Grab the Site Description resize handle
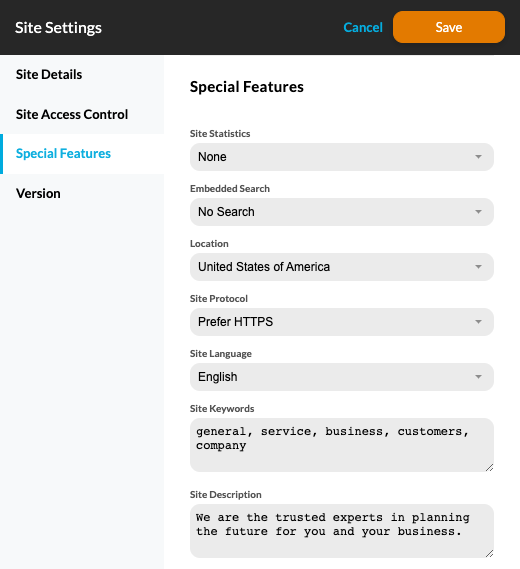This screenshot has width=520, height=569. coord(489,553)
